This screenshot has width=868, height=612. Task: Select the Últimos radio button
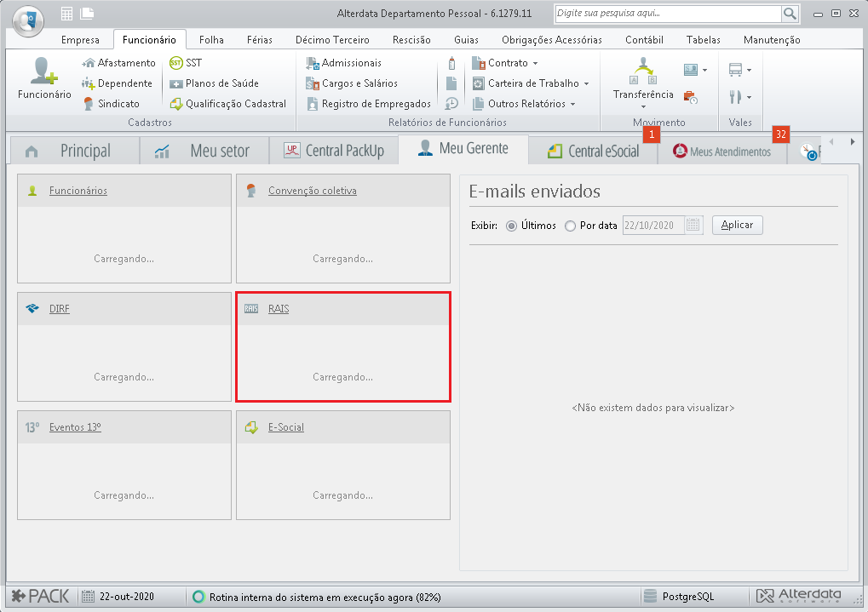(511, 226)
